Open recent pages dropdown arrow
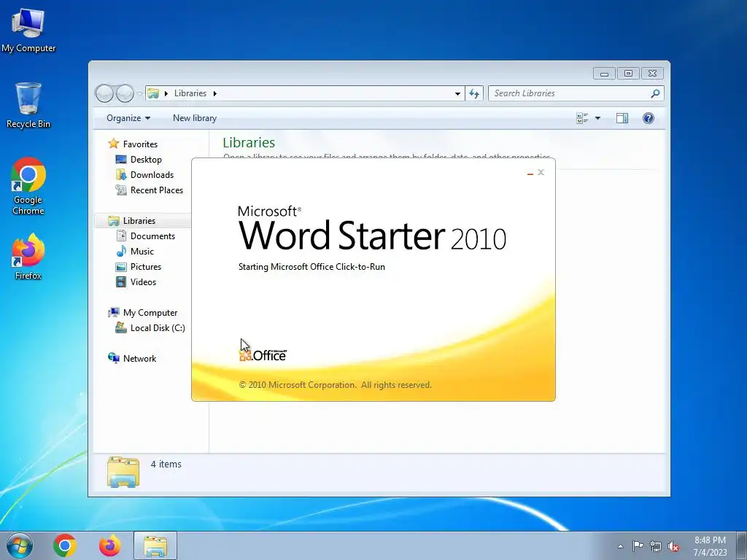 [x=139, y=94]
